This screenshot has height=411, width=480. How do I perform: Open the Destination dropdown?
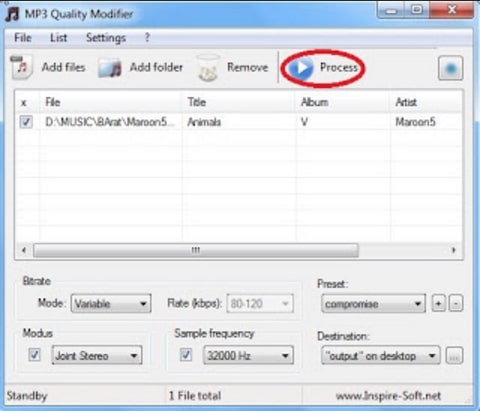point(381,355)
